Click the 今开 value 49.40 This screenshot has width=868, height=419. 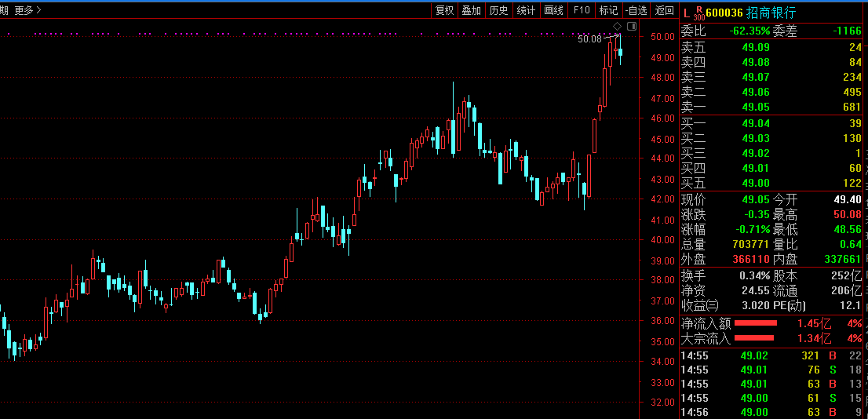tap(848, 199)
